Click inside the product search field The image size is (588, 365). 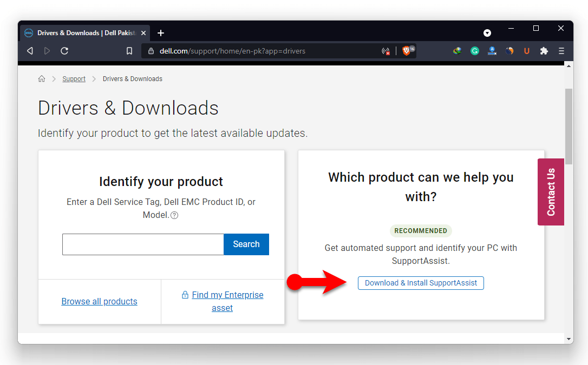coord(142,244)
